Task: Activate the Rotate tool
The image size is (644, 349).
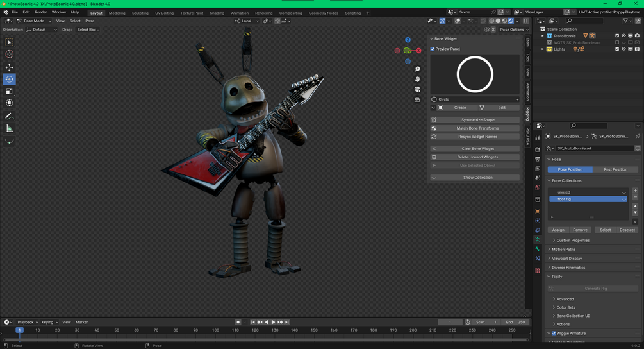Action: [x=9, y=79]
